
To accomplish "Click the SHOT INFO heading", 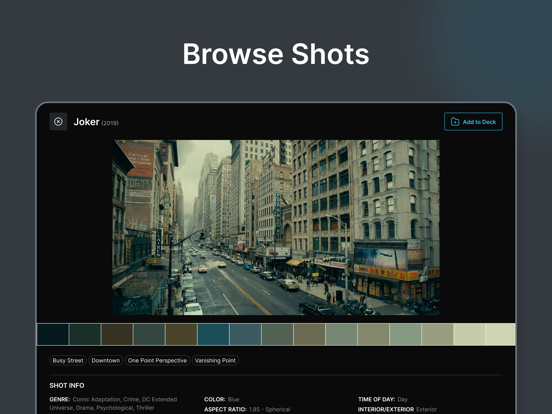I will pos(67,385).
